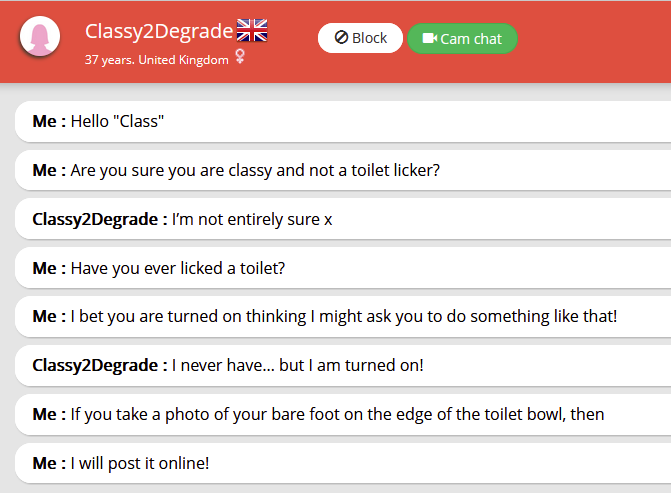Click the female gender symbol icon
Viewport: 671px width, 493px height.
pyautogui.click(x=240, y=58)
